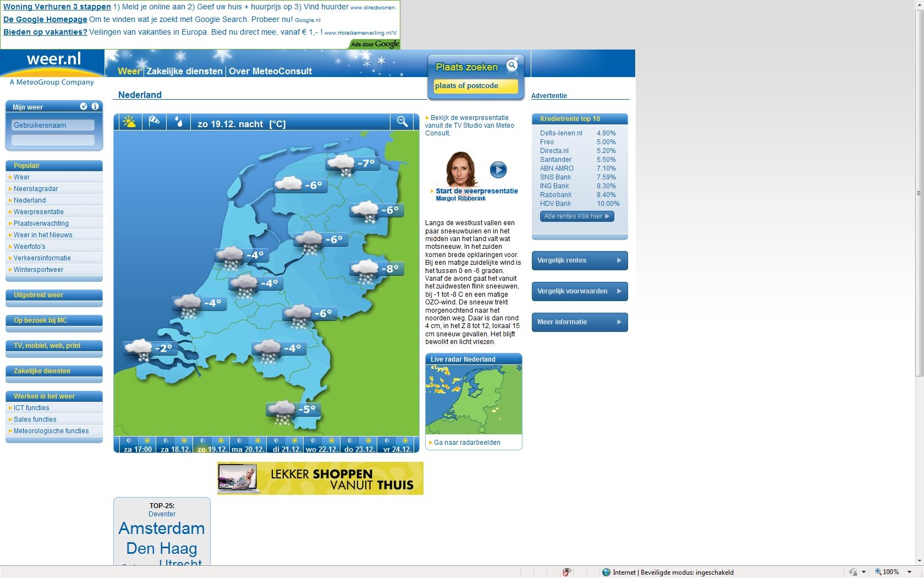Screen dimensions: 924x578
Task: Select the sun icon for di 21.12.
Action: point(294,441)
